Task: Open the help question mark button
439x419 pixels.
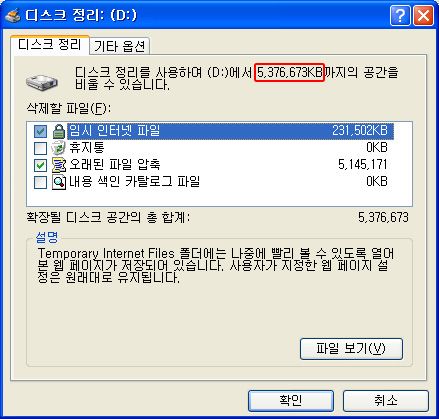Action: (x=400, y=15)
